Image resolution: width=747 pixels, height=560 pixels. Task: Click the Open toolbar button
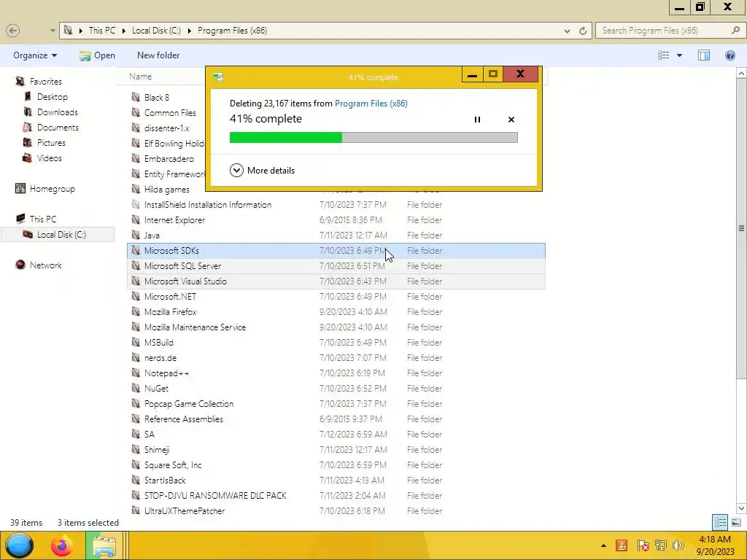coord(97,55)
